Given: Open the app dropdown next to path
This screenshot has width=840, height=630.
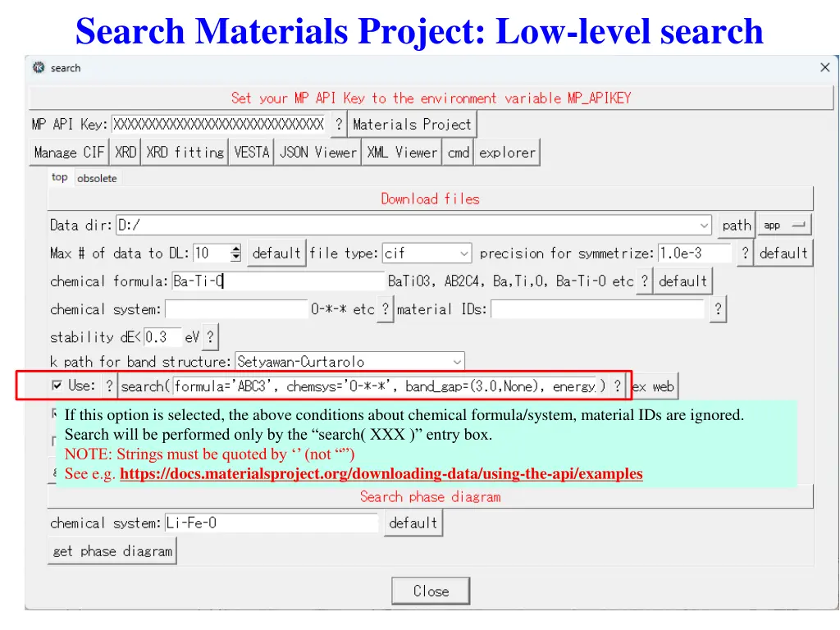Looking at the screenshot, I should (784, 225).
